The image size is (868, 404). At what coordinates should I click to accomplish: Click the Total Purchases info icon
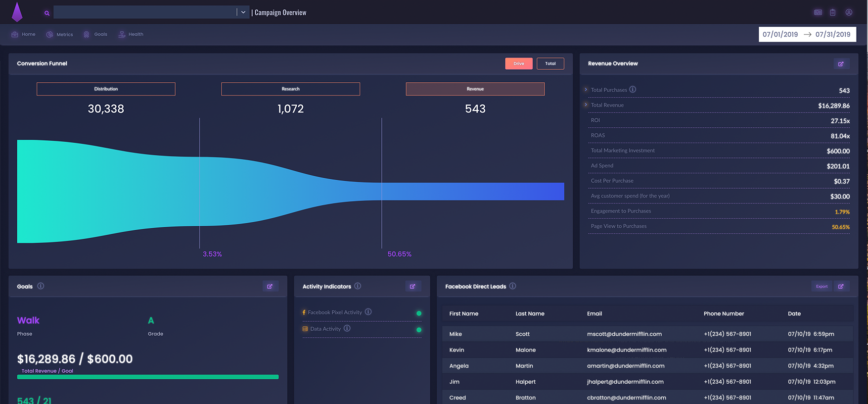coord(633,90)
